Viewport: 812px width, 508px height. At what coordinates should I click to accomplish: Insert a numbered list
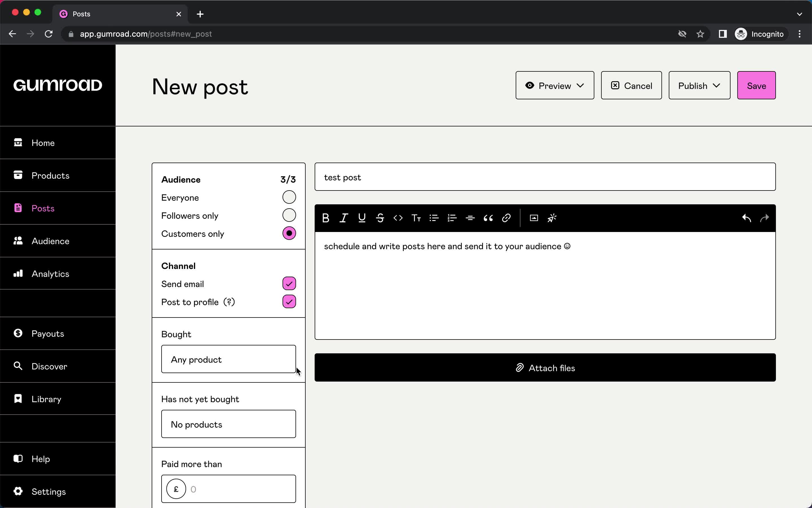(452, 218)
